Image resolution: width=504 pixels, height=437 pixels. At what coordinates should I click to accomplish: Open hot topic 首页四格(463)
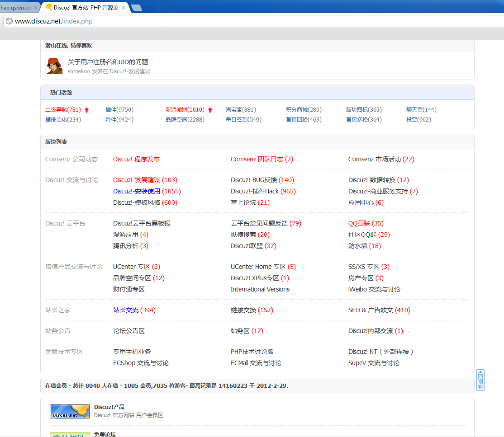(x=304, y=120)
